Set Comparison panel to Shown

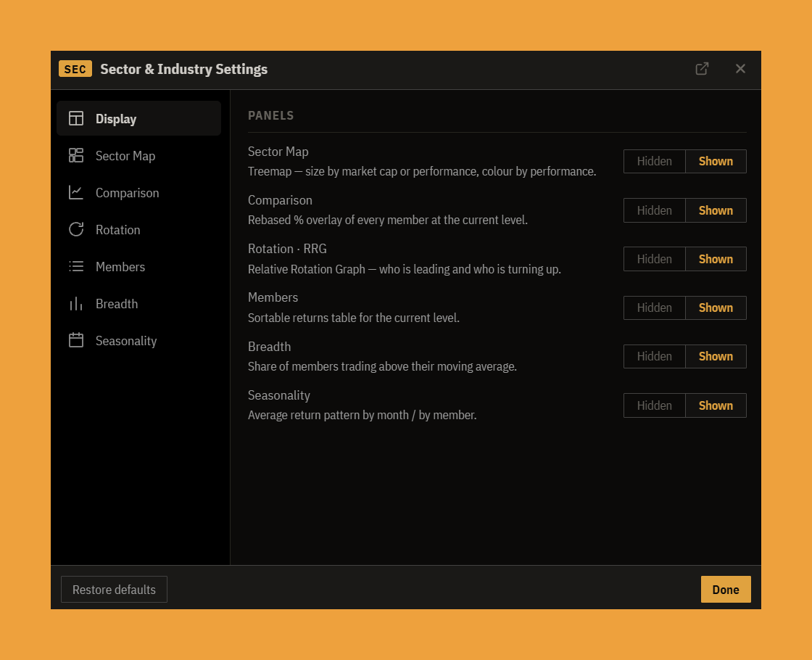(716, 210)
